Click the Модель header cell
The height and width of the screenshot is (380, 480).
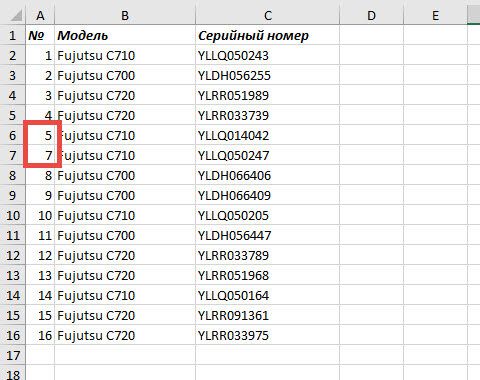(125, 35)
